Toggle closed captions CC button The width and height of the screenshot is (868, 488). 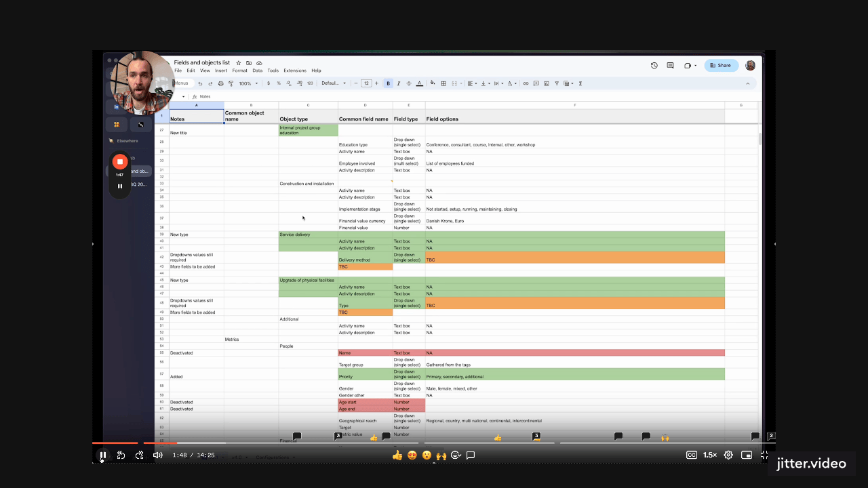692,455
